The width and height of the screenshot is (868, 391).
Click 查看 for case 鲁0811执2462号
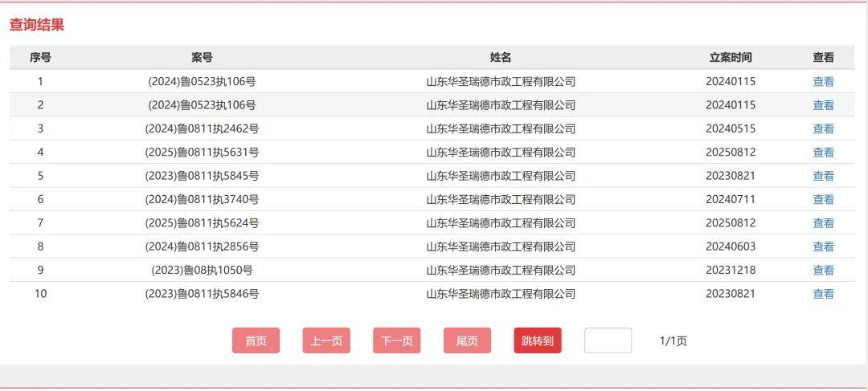point(823,128)
